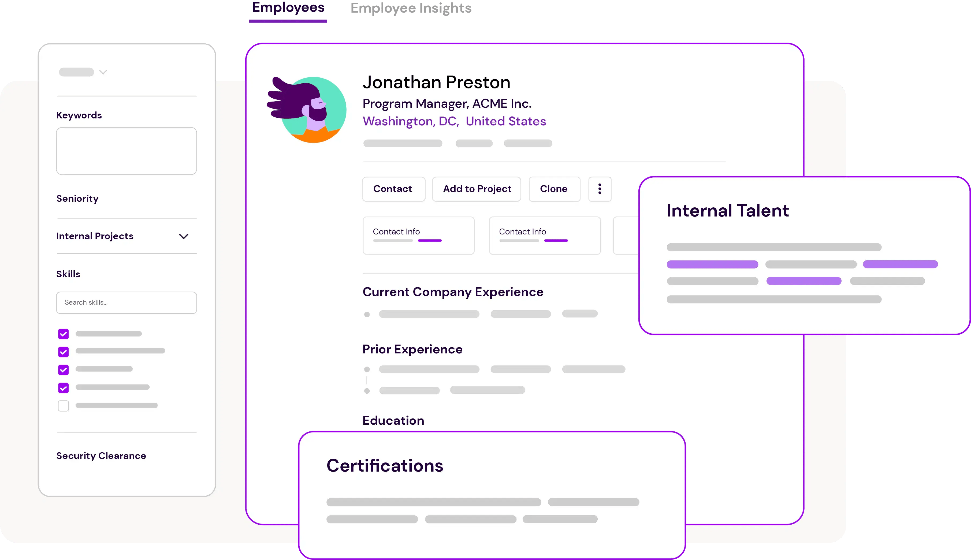This screenshot has height=560, width=971.
Task: Toggle the first checked Skills checkbox
Action: pos(63,333)
